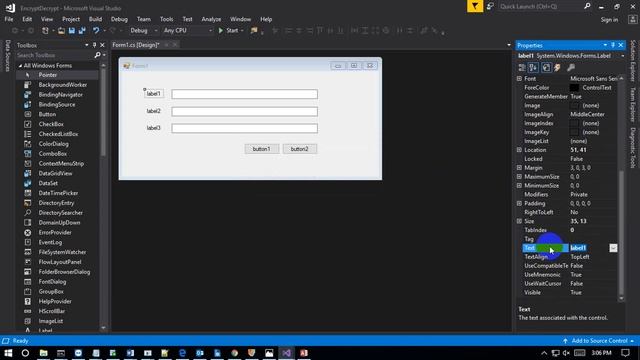Select the TextAlign property row

569,257
